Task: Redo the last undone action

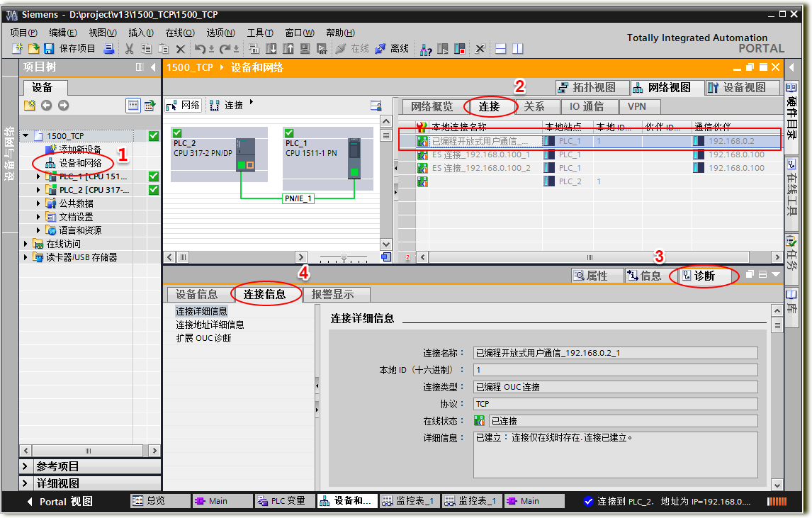Action: 225,49
